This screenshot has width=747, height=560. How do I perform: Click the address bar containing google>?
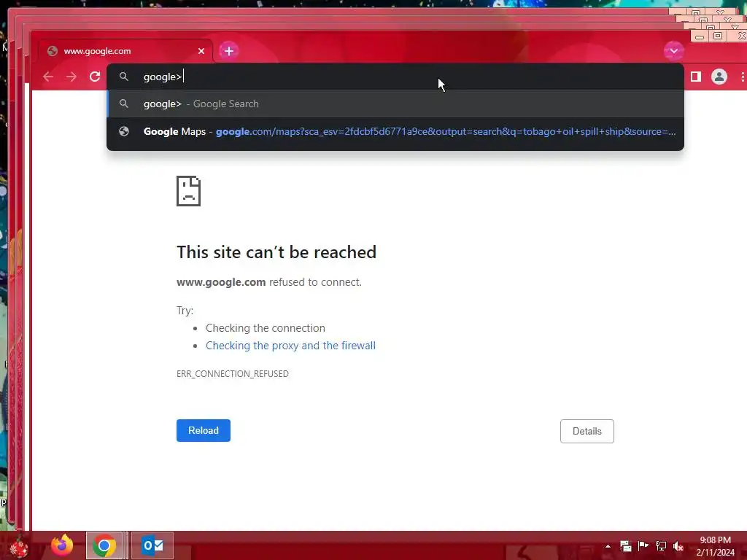tap(395, 77)
